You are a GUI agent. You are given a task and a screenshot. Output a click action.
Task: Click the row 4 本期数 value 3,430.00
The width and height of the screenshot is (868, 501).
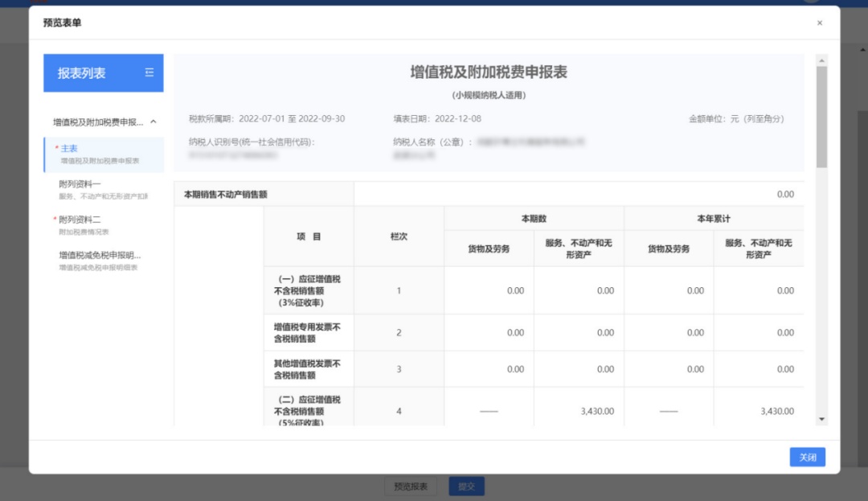597,411
